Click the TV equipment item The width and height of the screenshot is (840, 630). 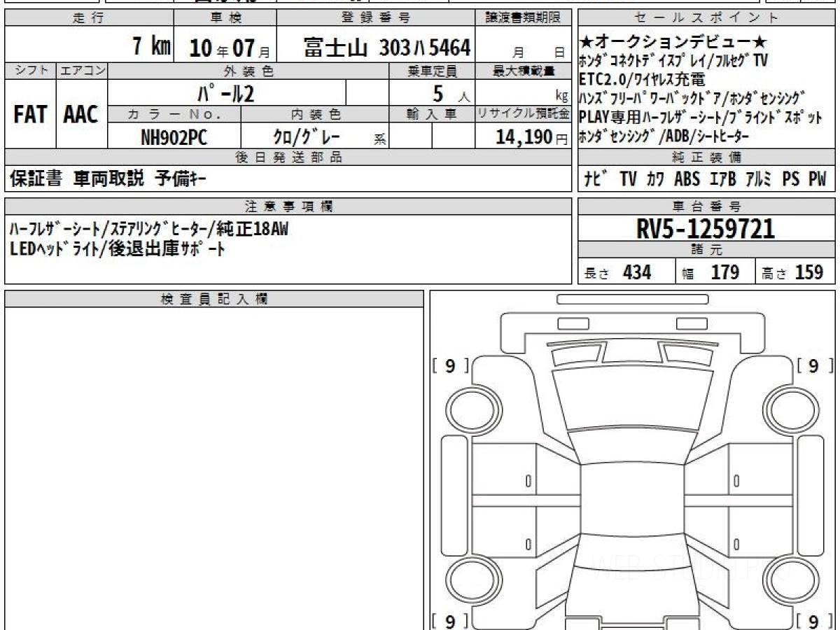click(x=628, y=179)
